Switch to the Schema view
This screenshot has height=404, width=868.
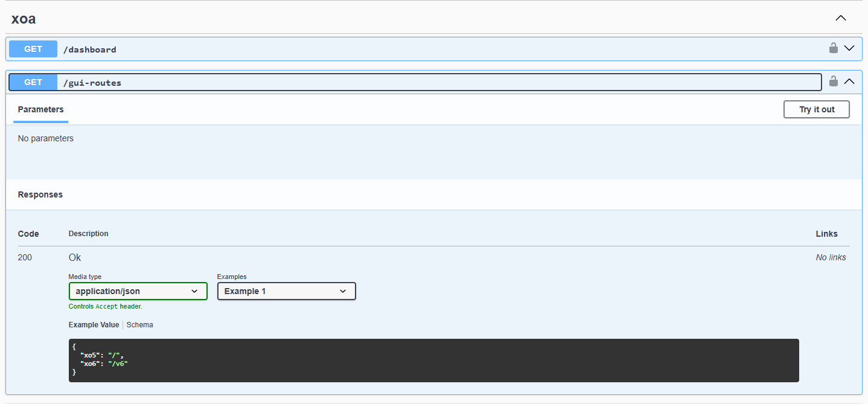(x=139, y=324)
